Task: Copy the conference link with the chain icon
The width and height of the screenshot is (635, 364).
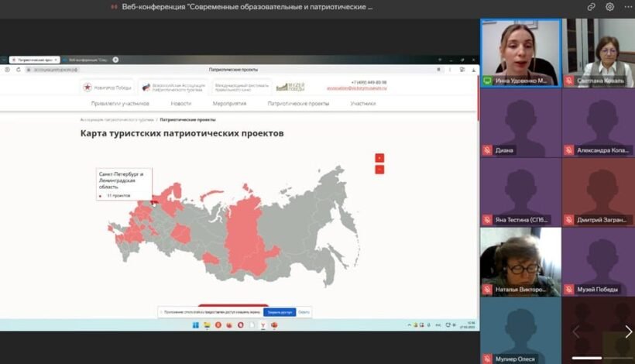Action: pyautogui.click(x=592, y=7)
